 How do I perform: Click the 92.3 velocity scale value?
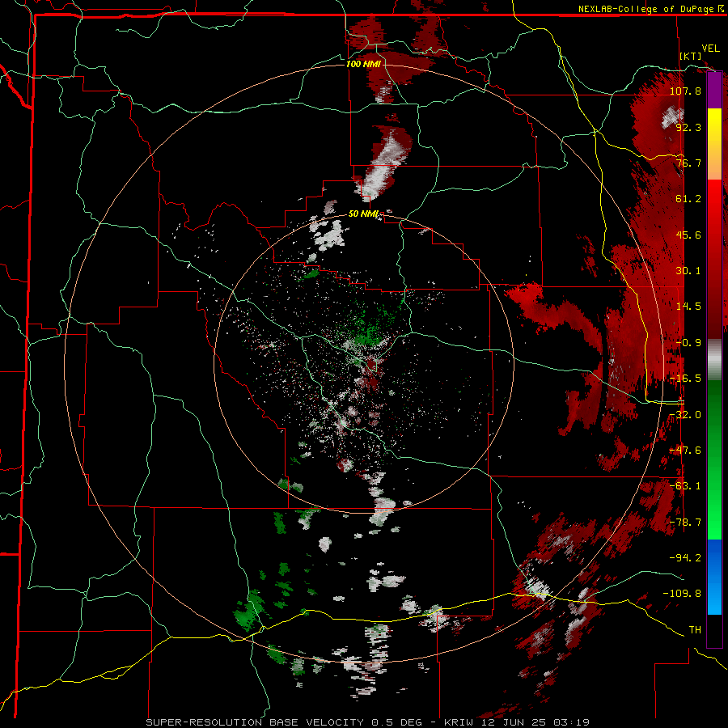pyautogui.click(x=688, y=127)
